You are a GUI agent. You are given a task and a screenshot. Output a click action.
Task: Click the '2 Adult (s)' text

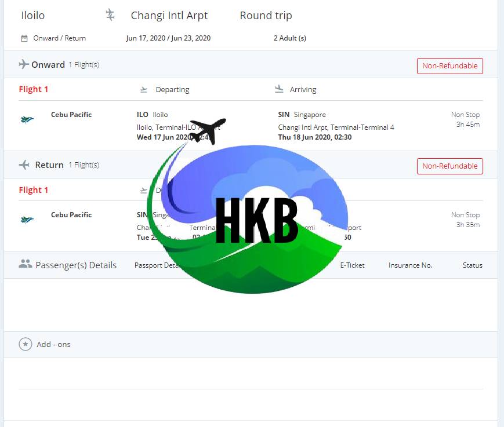(289, 38)
